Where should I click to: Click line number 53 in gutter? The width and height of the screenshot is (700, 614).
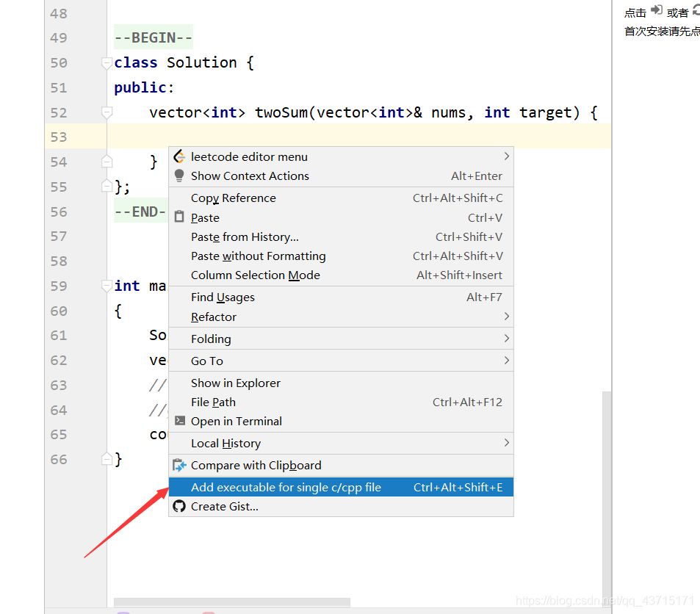[59, 137]
